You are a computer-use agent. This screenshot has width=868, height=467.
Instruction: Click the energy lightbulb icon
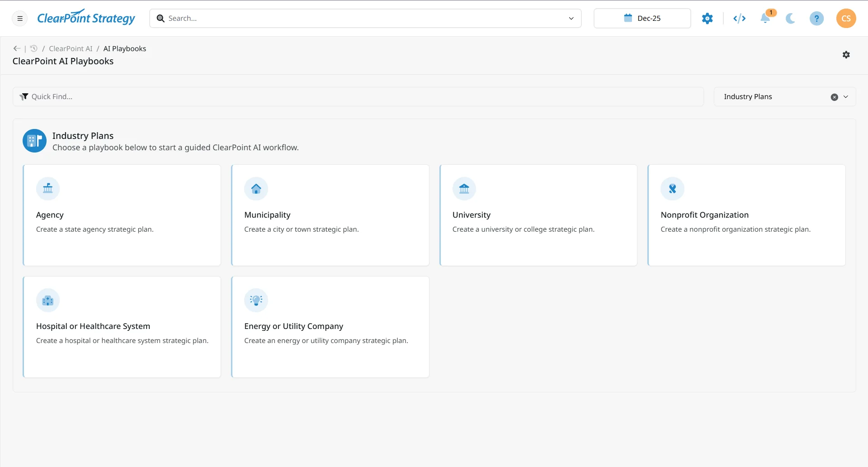pos(256,300)
